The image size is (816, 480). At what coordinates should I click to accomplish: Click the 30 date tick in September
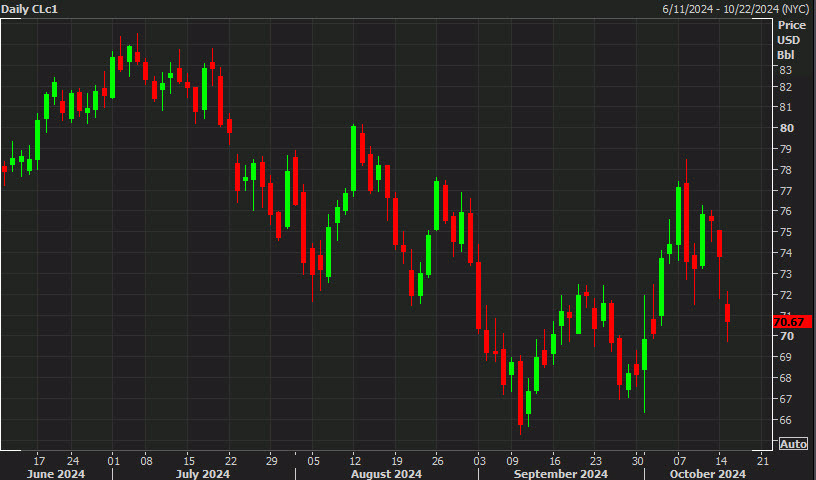point(638,461)
